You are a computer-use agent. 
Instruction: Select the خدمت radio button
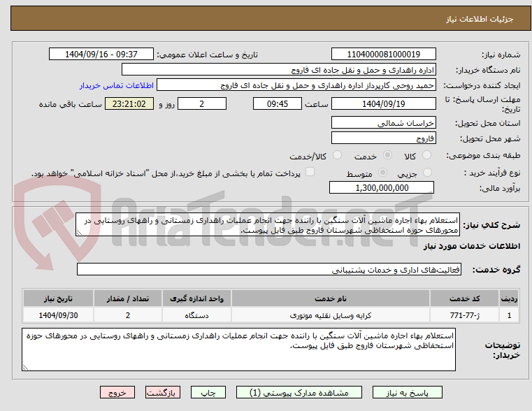click(387, 155)
